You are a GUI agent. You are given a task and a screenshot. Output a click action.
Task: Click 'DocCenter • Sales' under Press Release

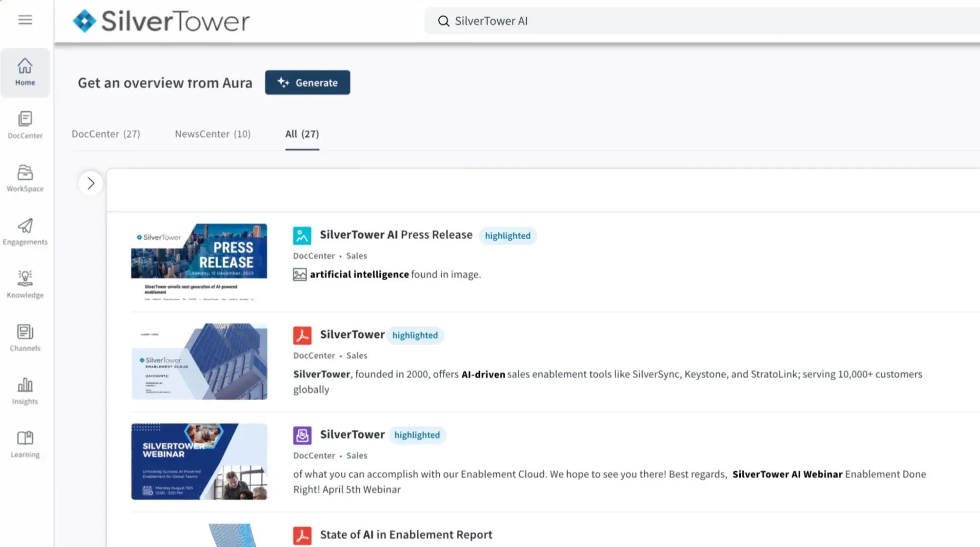330,256
